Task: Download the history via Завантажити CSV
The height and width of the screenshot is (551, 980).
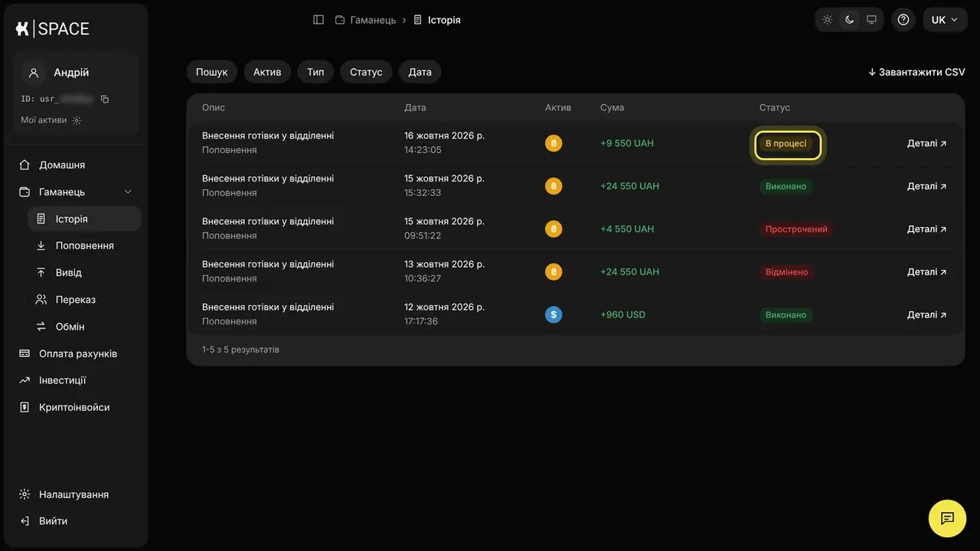Action: (x=916, y=72)
